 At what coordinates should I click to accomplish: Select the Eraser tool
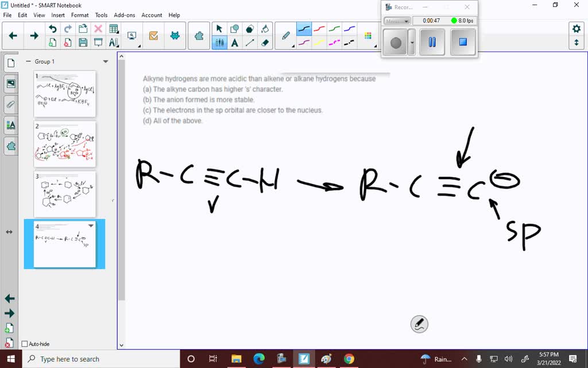(265, 43)
